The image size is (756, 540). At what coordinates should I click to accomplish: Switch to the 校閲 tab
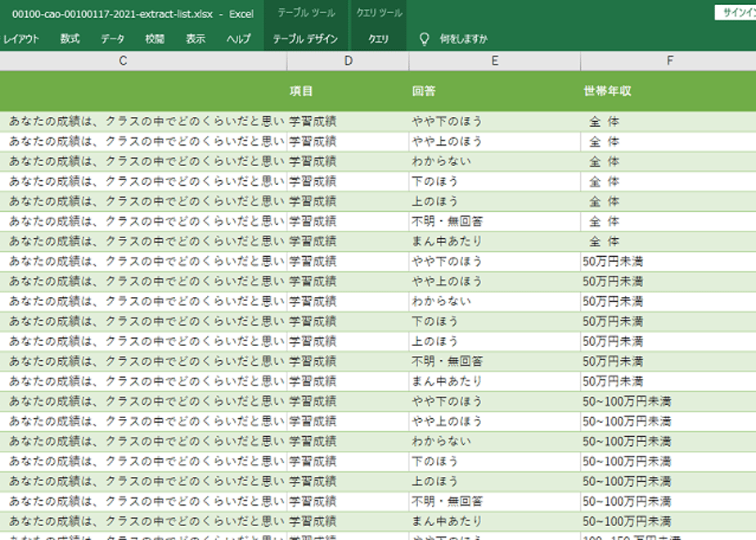coord(155,39)
